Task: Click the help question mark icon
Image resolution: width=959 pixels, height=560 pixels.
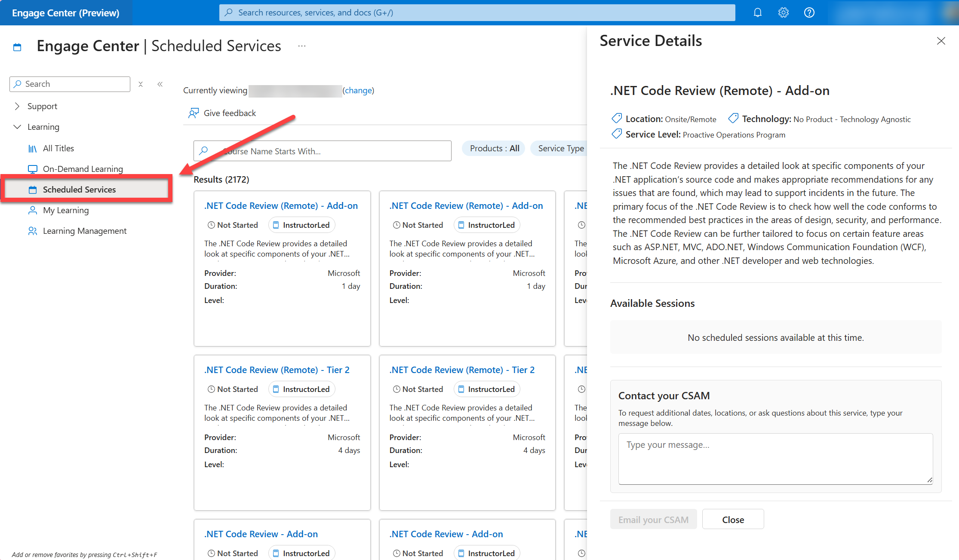Action: click(809, 12)
